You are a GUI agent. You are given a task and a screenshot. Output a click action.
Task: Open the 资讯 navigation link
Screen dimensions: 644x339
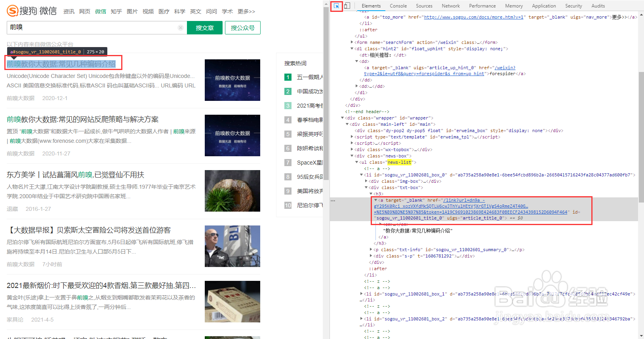pos(69,11)
